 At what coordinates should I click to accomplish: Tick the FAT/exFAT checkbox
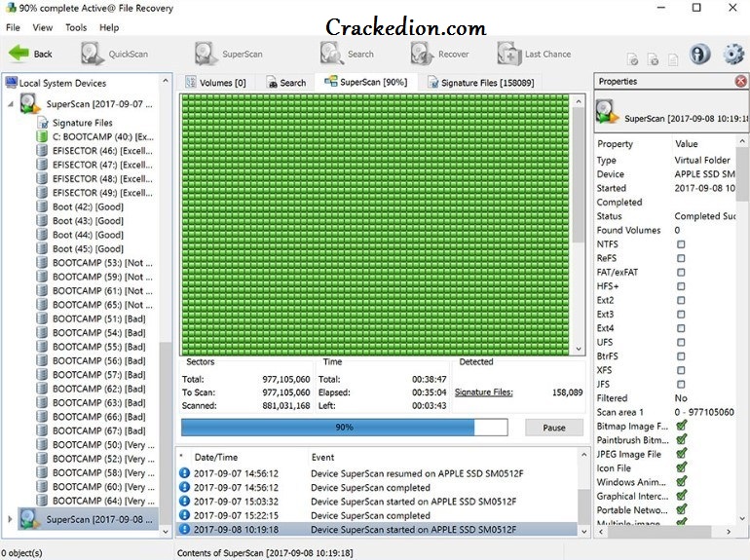(681, 272)
